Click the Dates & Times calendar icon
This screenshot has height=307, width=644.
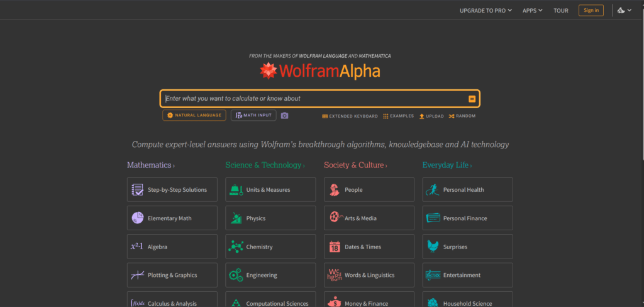[335, 247]
